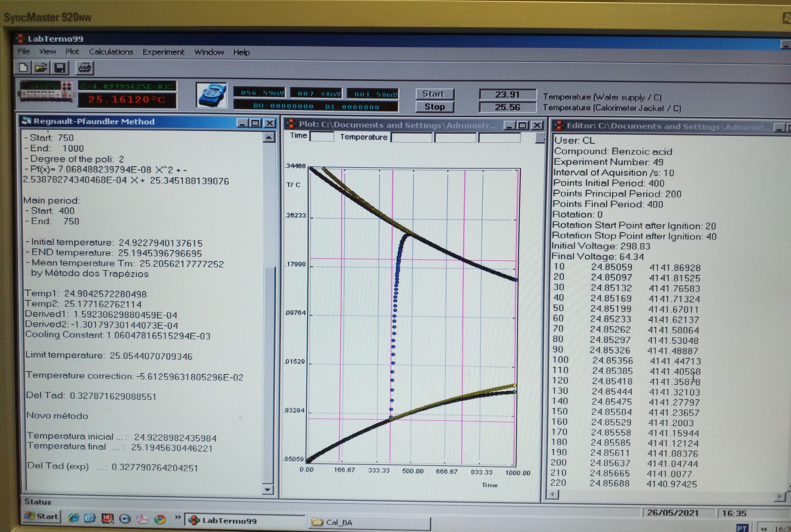Click the blue data acquisition device icon
Viewport: 791px width, 532px height.
[212, 96]
